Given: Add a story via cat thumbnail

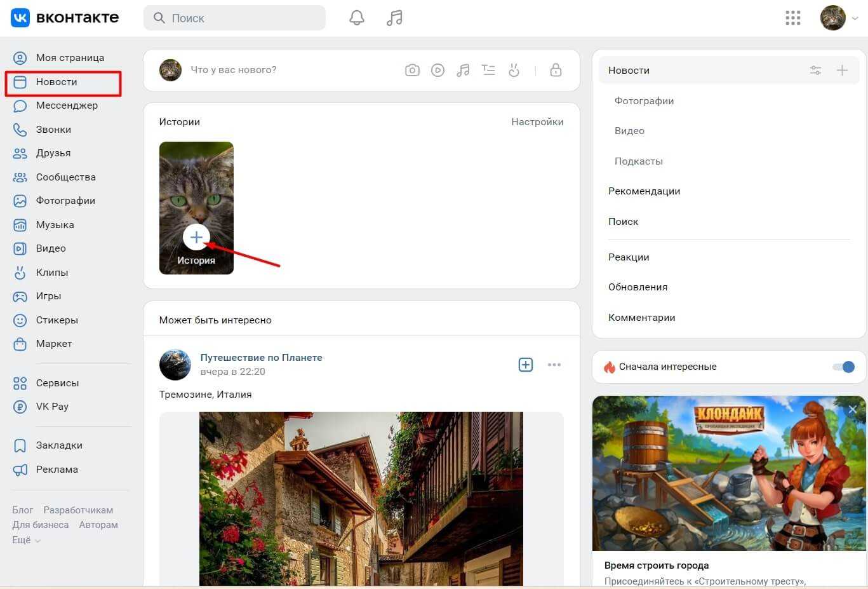Looking at the screenshot, I should (196, 238).
